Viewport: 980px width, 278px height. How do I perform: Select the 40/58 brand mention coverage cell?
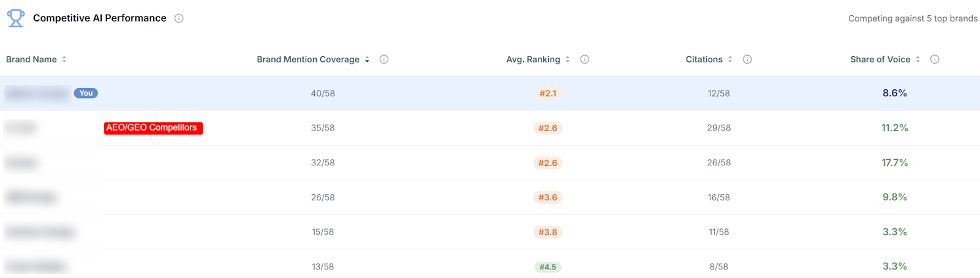(323, 94)
